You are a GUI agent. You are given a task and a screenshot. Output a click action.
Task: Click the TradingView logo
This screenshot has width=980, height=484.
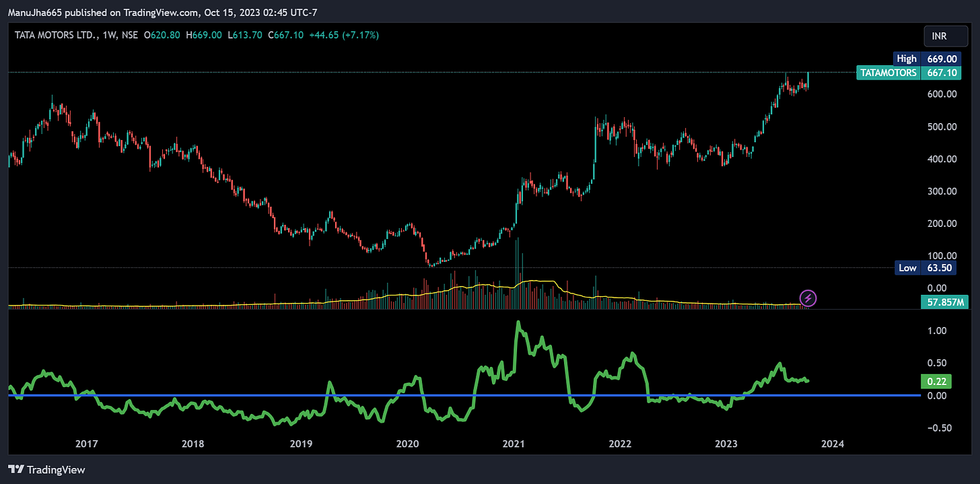[x=47, y=469]
